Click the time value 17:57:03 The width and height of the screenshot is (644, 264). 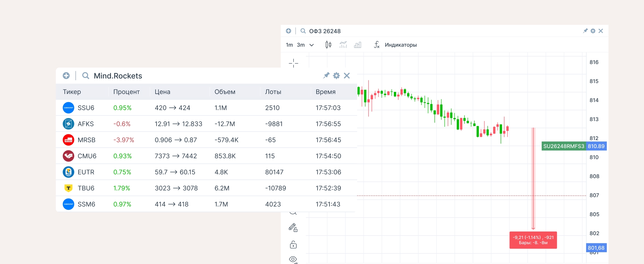pos(328,108)
